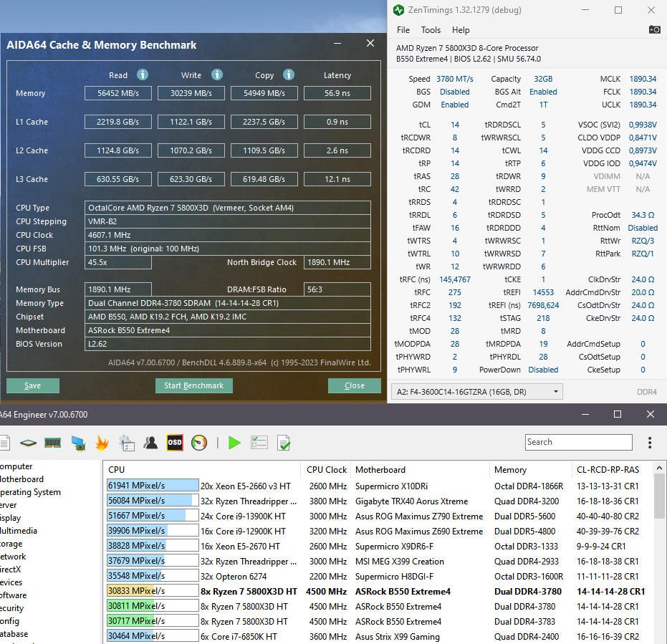Select the Database tree item
This screenshot has width=667, height=644.
14,634
